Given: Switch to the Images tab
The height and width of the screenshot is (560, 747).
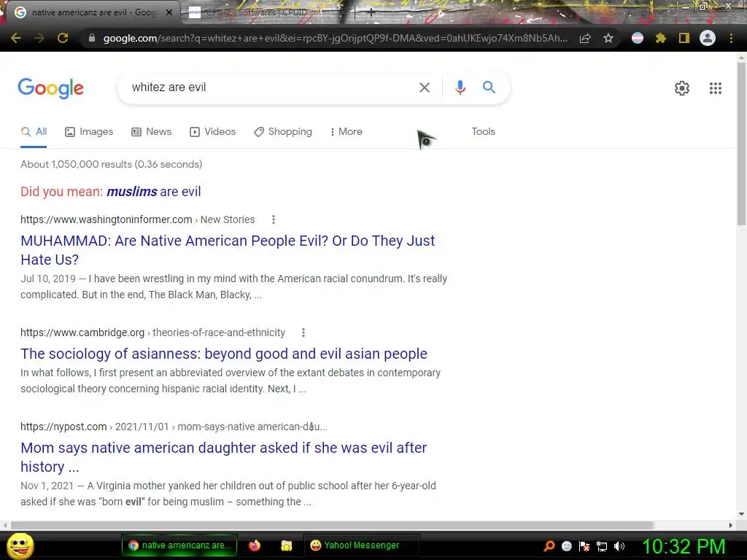Looking at the screenshot, I should pyautogui.click(x=89, y=132).
